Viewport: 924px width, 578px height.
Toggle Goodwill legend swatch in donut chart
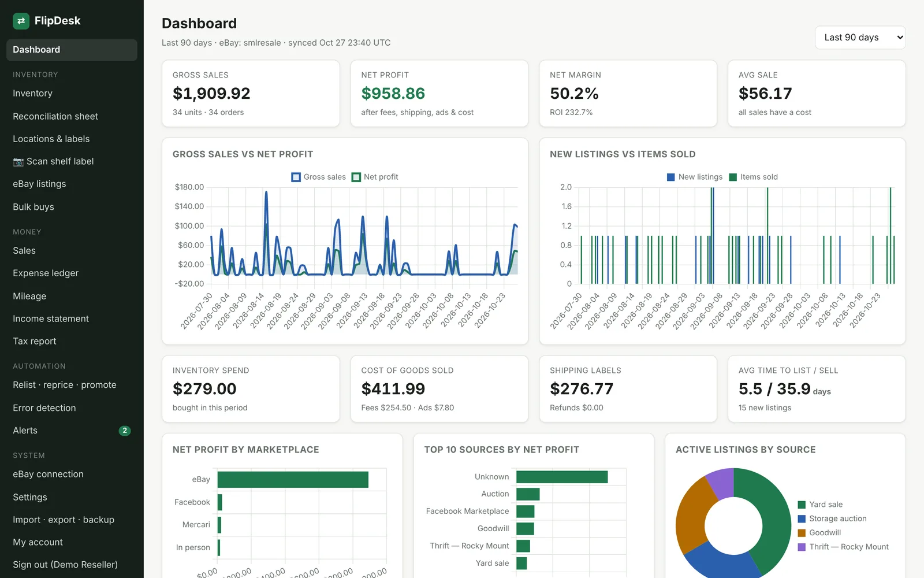pos(802,533)
